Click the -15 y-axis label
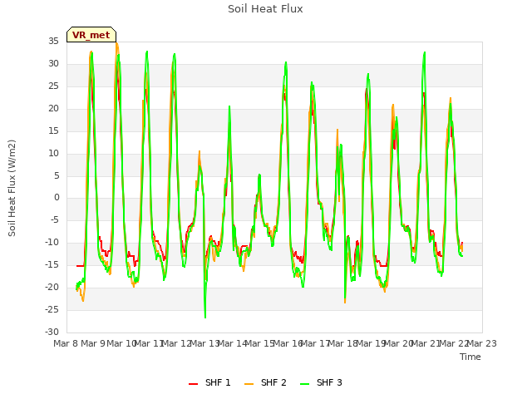This screenshot has width=532, height=399. [52, 264]
